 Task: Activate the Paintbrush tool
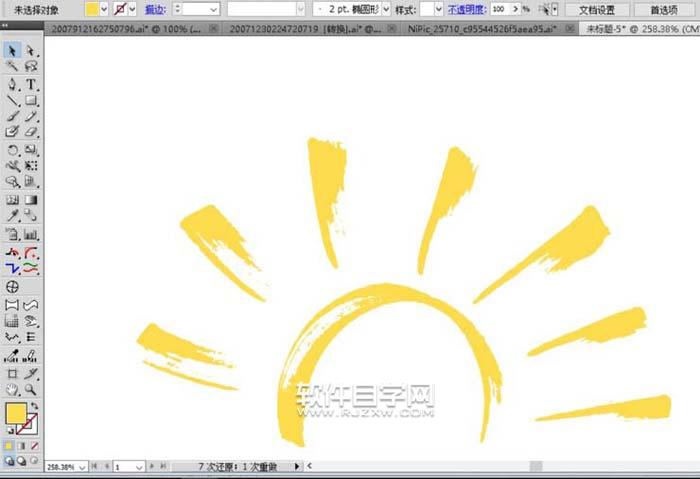click(12, 116)
